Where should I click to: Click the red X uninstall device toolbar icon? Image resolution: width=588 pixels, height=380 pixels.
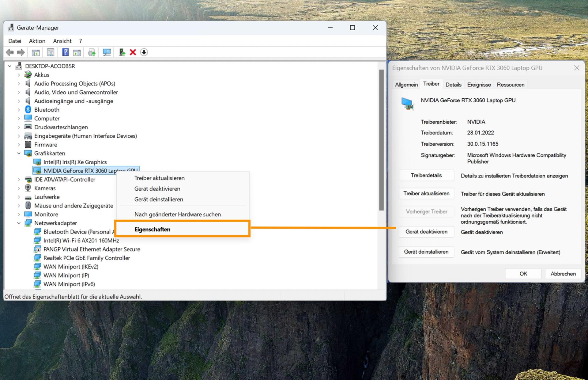pos(132,52)
